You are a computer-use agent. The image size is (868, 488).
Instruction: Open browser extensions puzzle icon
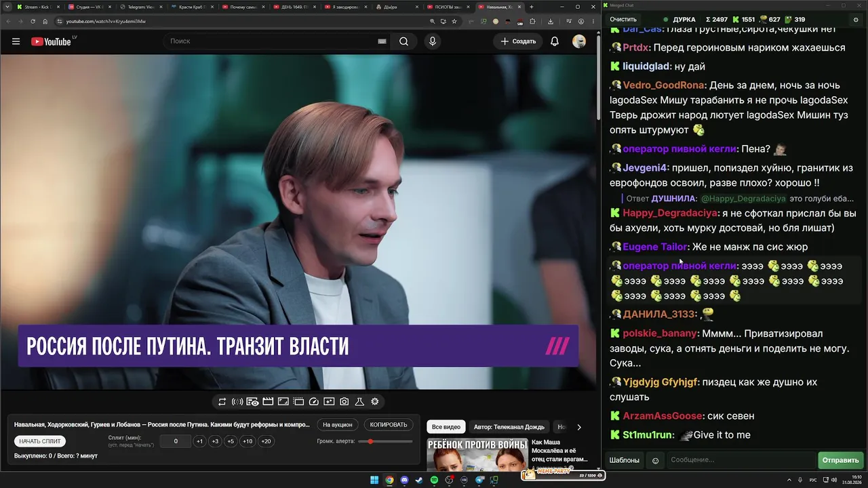point(532,21)
